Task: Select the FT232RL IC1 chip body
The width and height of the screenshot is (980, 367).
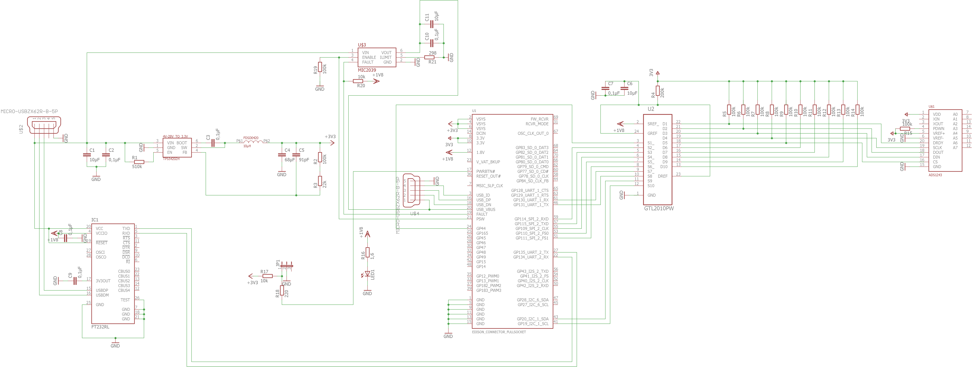Action: [x=113, y=274]
